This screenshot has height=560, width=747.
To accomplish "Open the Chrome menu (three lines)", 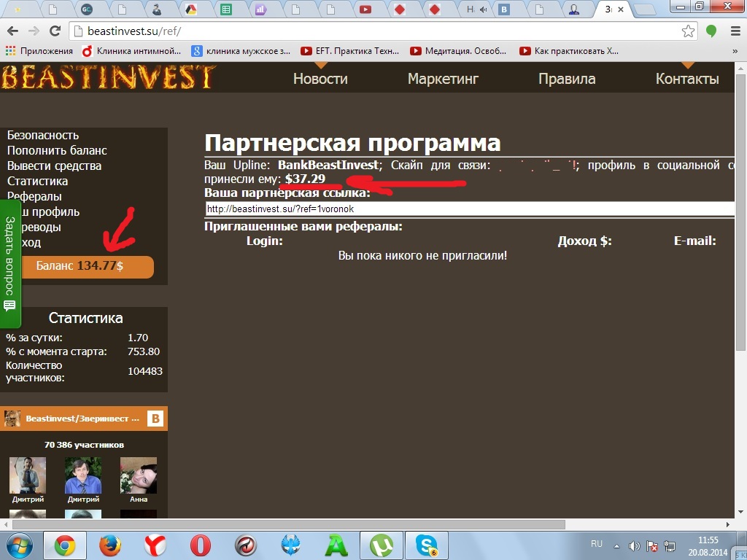I will pos(735,31).
